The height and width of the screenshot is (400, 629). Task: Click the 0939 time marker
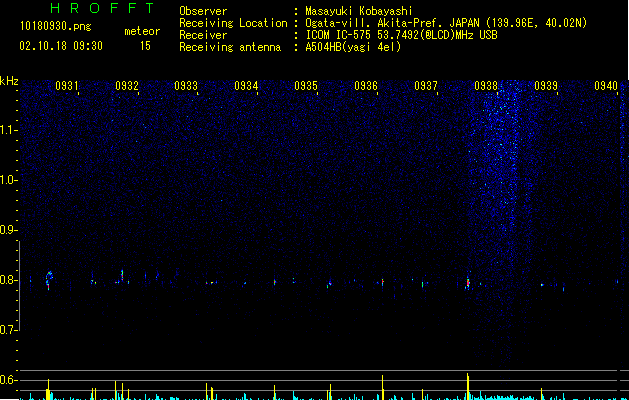click(x=546, y=86)
